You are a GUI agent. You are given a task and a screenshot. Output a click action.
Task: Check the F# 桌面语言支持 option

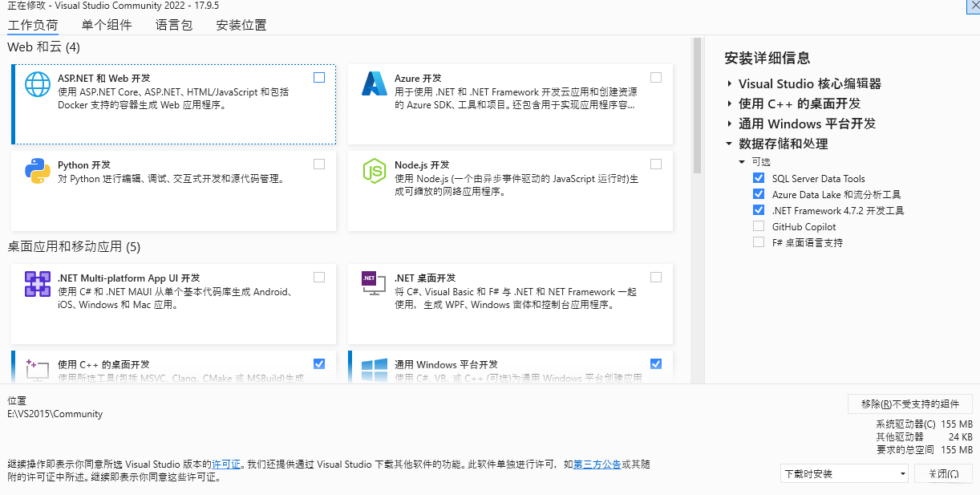(x=759, y=242)
